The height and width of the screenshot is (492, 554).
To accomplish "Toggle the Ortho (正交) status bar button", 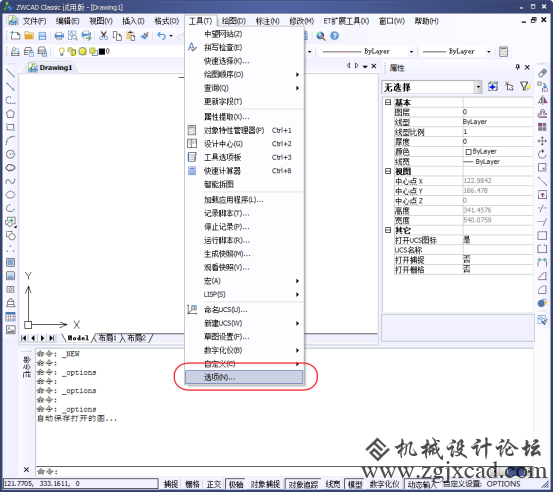I will (214, 484).
